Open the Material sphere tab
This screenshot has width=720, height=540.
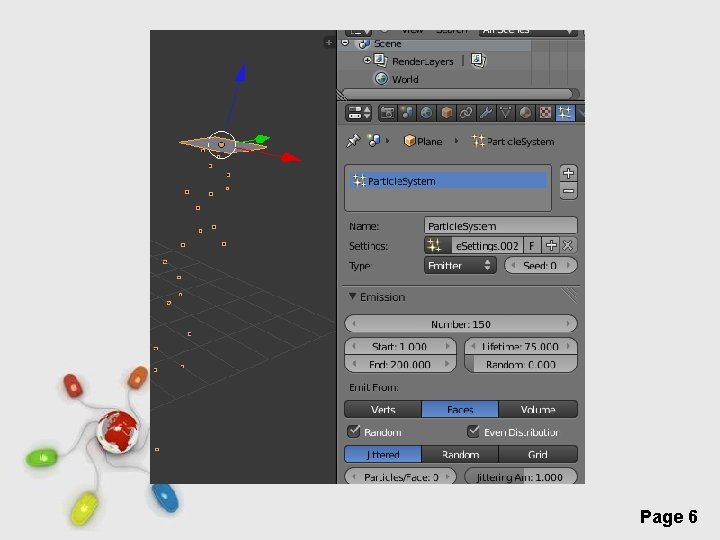[x=525, y=113]
